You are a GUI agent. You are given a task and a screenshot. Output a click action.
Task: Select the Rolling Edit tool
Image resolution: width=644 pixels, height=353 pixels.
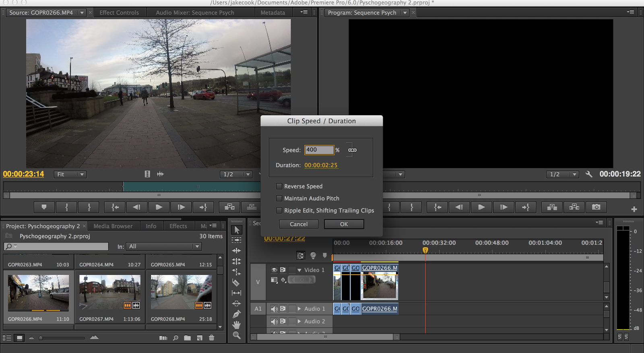237,261
